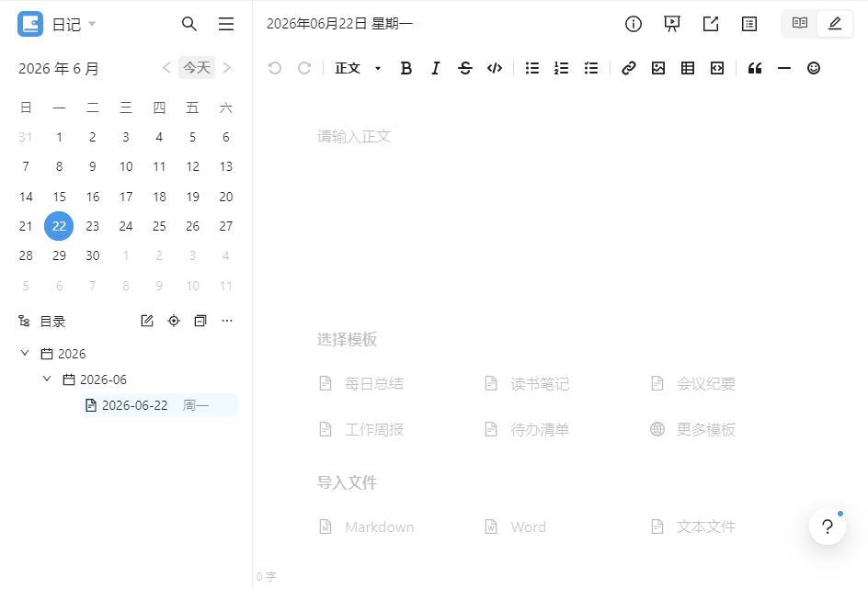Insert a task checklist
868x589 pixels.
tap(591, 68)
